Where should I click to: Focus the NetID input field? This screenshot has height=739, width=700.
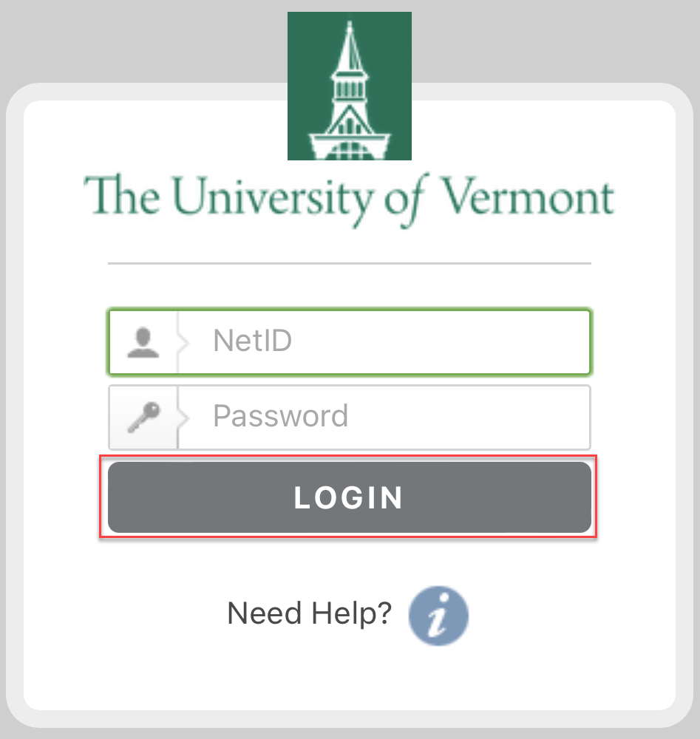[350, 341]
